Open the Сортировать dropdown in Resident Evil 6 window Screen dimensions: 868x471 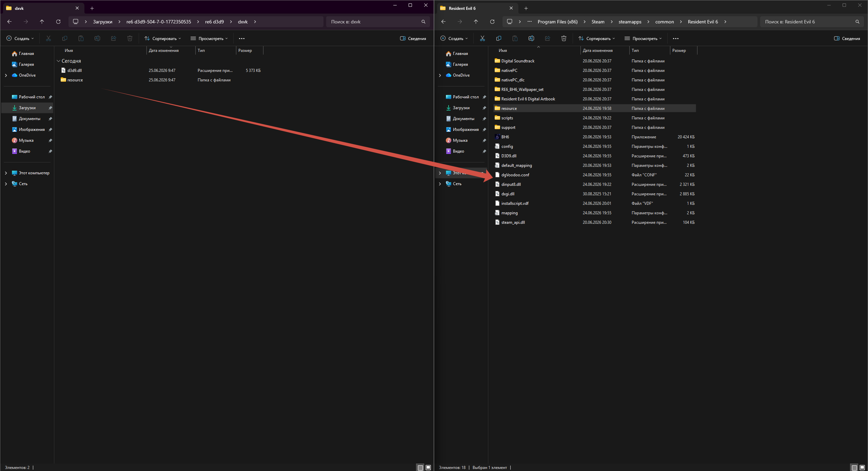[x=597, y=39]
